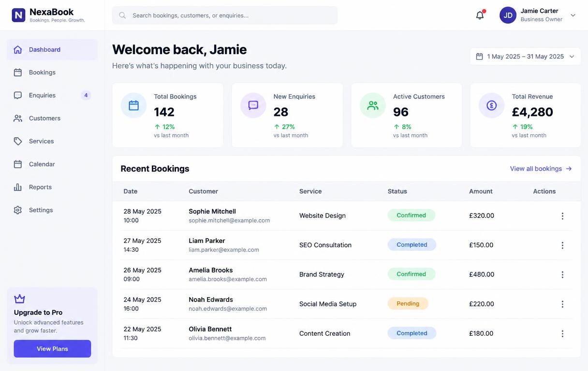Click customer name Amelia Brooks
This screenshot has width=588, height=371.
(x=211, y=271)
